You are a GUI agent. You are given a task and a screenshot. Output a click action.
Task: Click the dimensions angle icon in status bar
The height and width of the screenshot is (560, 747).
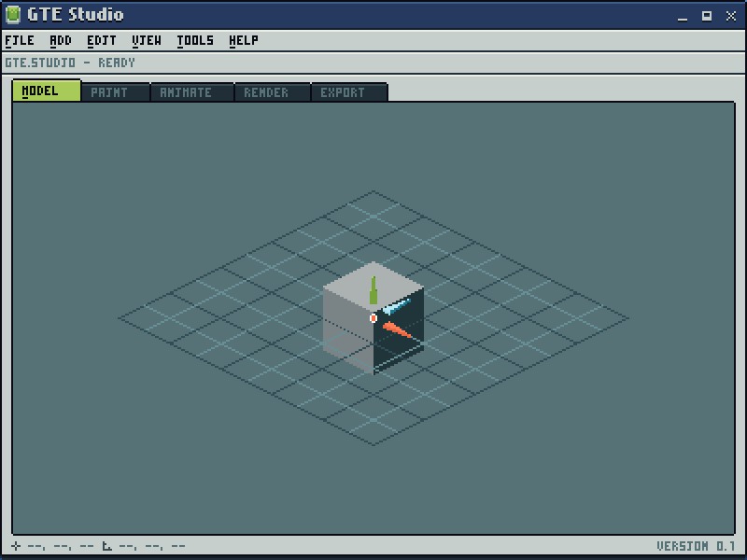pyautogui.click(x=107, y=546)
